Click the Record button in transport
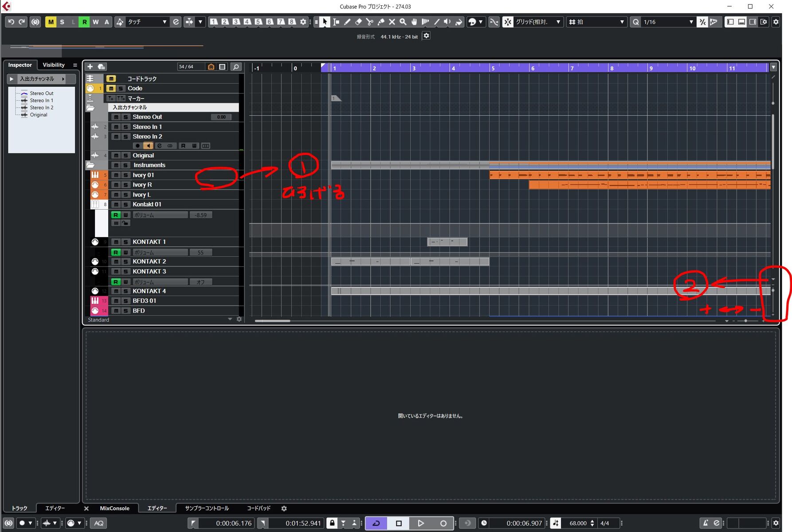792x532 pixels. coord(443,523)
